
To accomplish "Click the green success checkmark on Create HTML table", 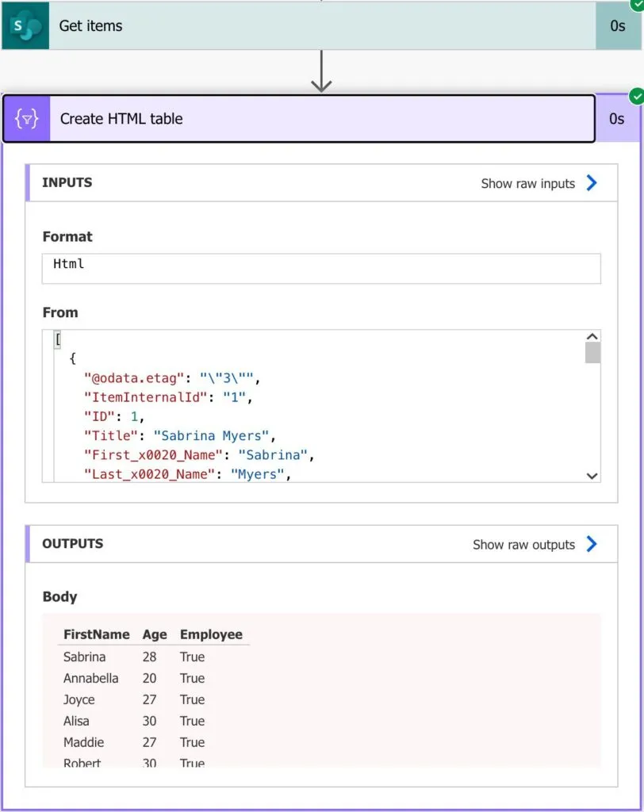I will (636, 97).
